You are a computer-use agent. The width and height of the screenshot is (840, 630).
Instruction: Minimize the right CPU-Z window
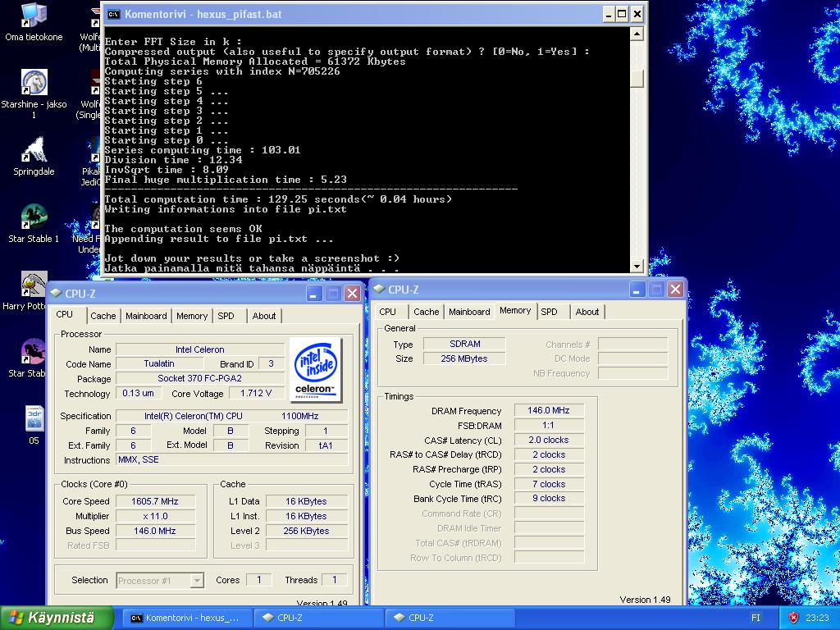[x=637, y=290]
